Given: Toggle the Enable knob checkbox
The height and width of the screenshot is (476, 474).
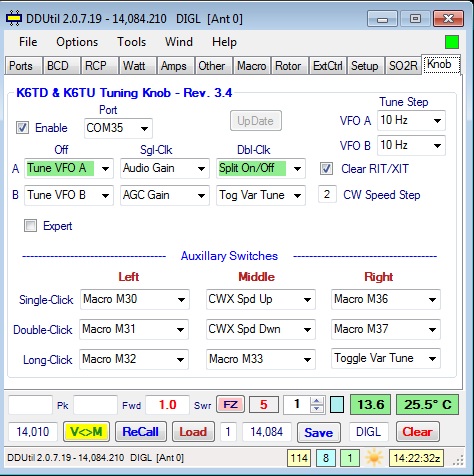Looking at the screenshot, I should point(22,128).
